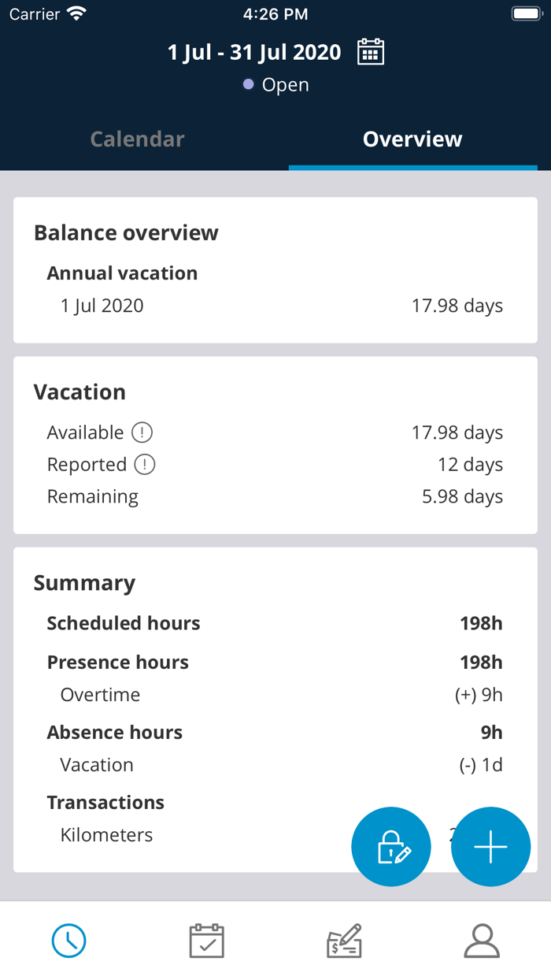This screenshot has width=551, height=980.
Task: Select the clock icon in bottom navigation
Action: point(68,941)
